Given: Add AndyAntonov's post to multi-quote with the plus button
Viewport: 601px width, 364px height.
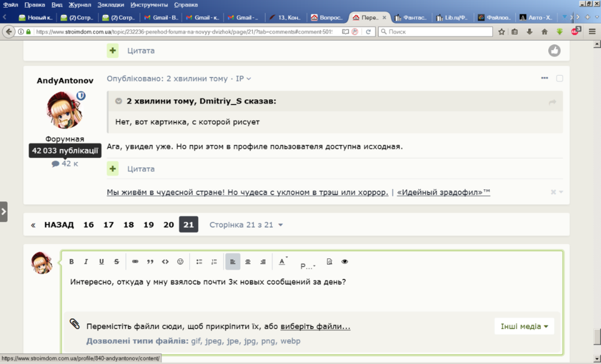Looking at the screenshot, I should pyautogui.click(x=113, y=169).
